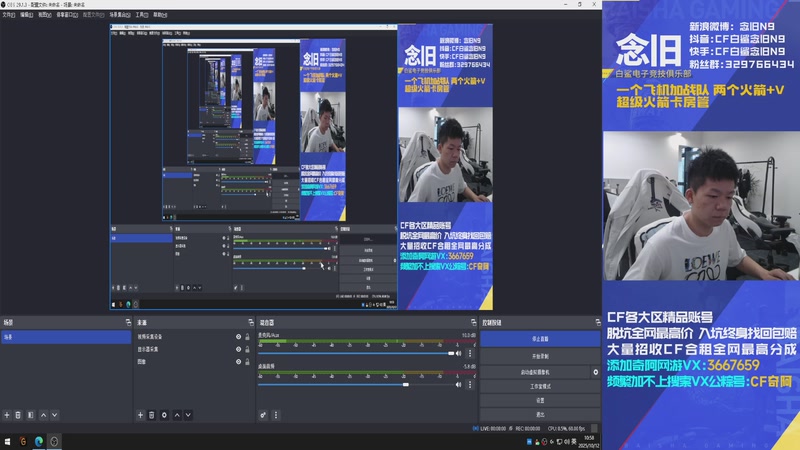Move scene up with arrow in 场景 panel
Viewport: 800px width, 450px height.
43,415
